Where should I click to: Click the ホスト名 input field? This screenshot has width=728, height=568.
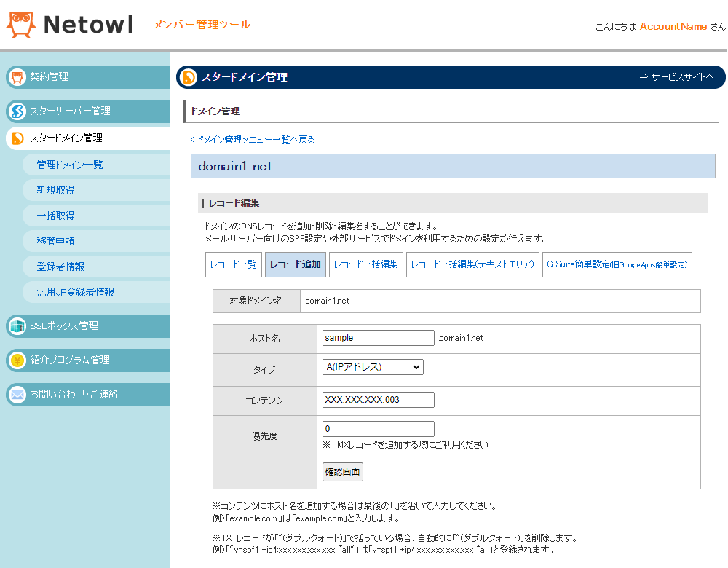[x=378, y=338]
